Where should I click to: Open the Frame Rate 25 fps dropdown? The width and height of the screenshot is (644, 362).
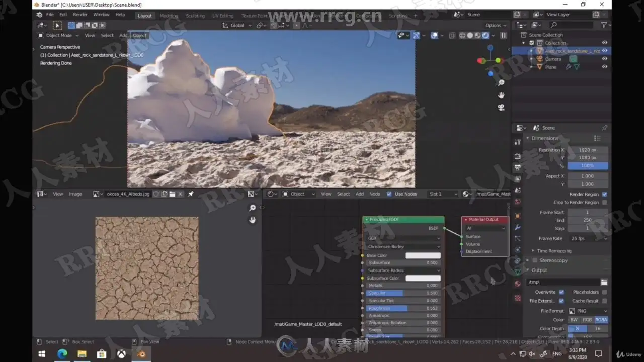(588, 238)
